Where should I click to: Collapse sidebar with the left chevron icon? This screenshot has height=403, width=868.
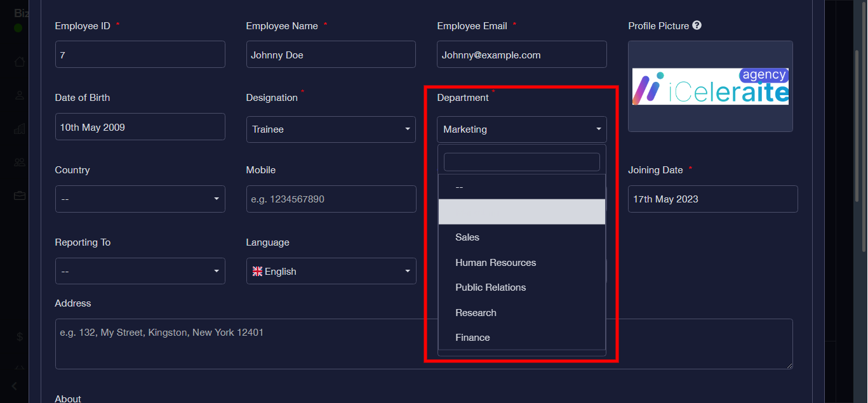click(15, 386)
